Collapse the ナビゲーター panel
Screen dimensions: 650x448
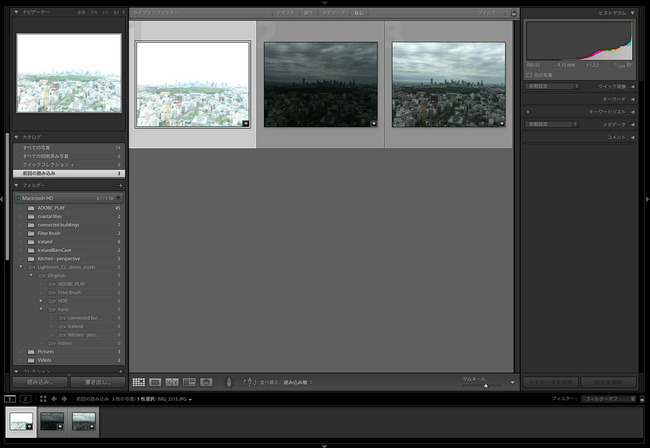[16, 12]
